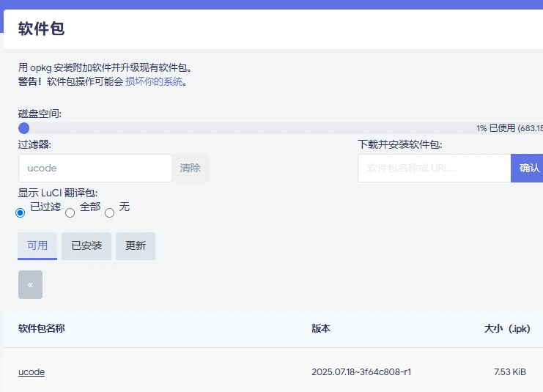The image size is (543, 392).
Task: Open the 更新 tab
Action: coord(136,246)
